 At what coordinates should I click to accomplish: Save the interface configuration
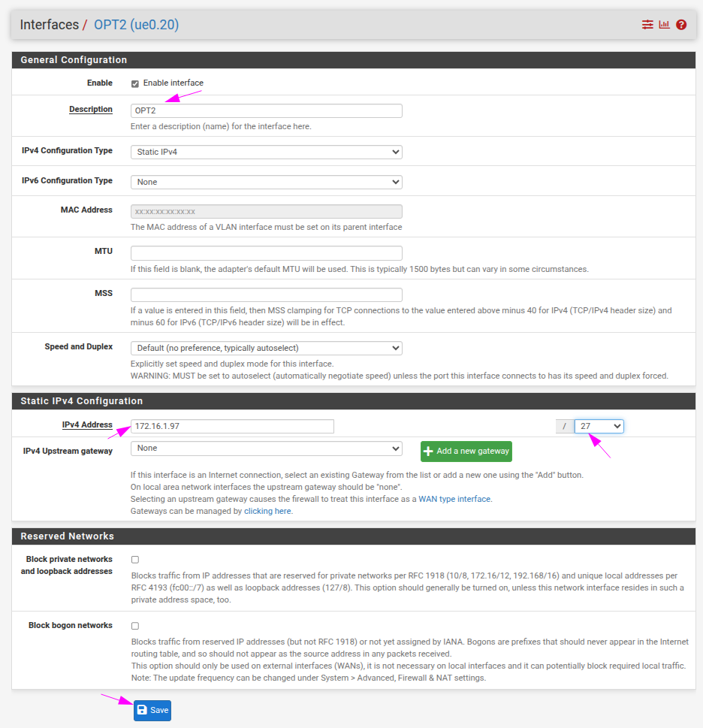click(152, 710)
